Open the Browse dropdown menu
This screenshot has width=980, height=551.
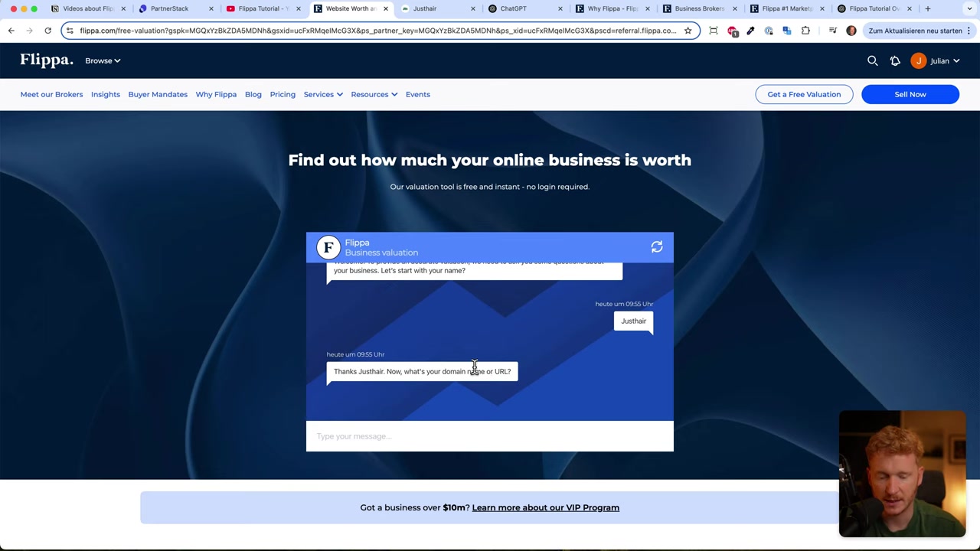tap(103, 60)
